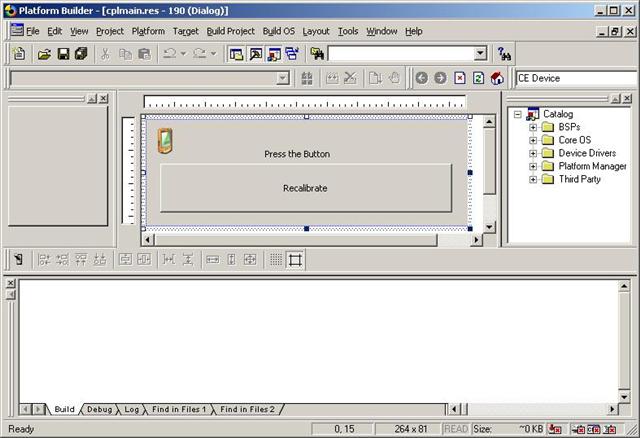Click the Save All toolbar icon
640x438 pixels.
click(x=81, y=53)
